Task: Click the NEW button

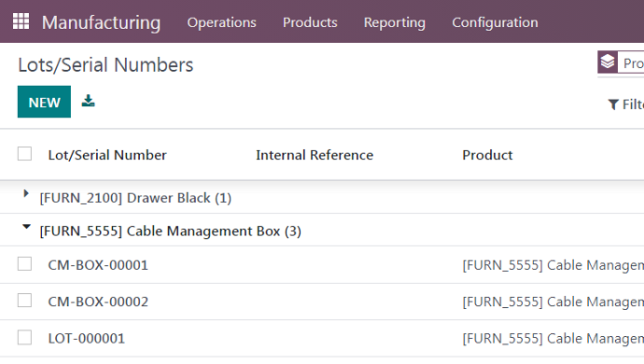Action: [x=45, y=102]
